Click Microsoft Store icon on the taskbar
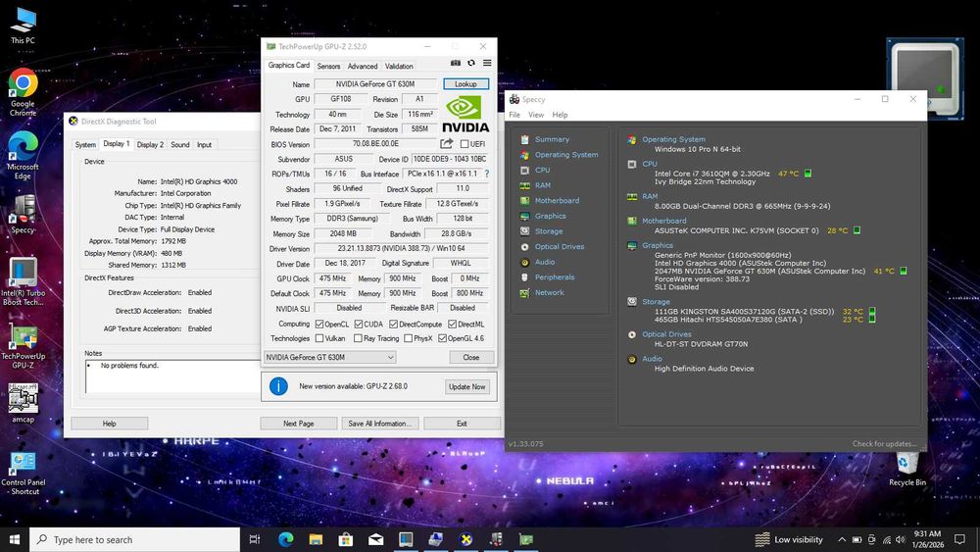Viewport: 980px width, 552px height. [346, 539]
